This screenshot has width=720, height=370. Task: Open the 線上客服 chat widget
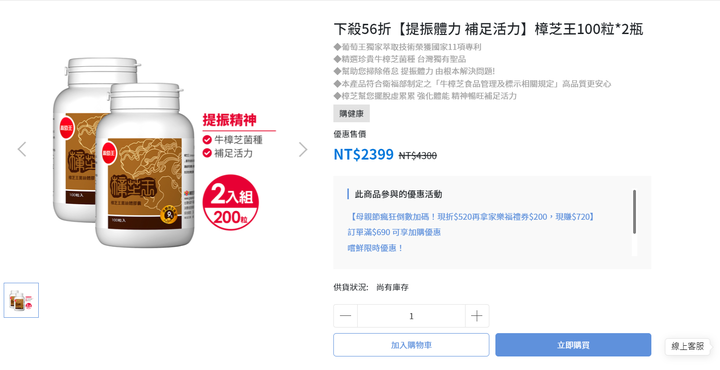coord(687,346)
